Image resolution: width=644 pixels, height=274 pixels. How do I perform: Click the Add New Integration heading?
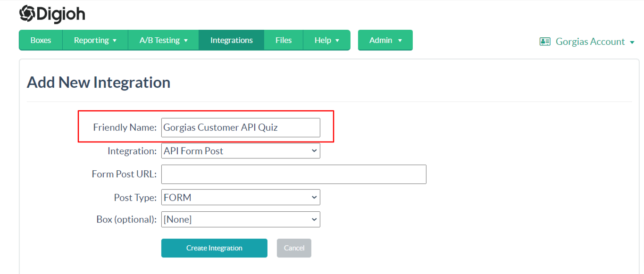(x=99, y=83)
